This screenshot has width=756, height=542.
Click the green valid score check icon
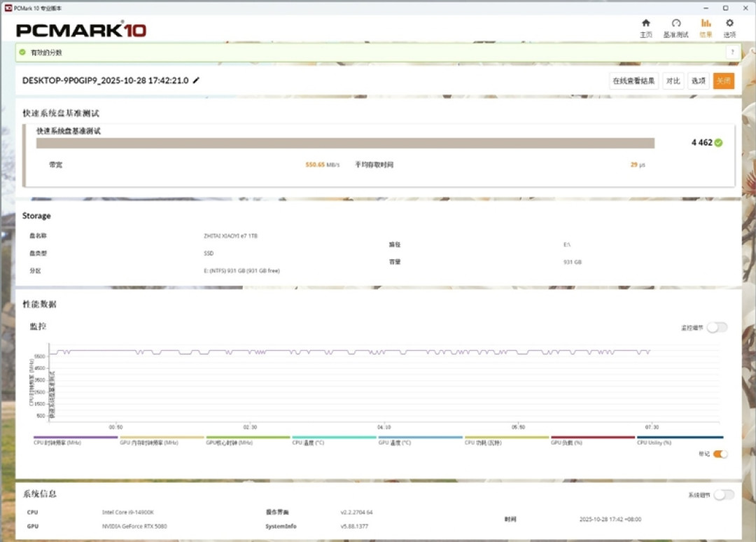tap(22, 52)
